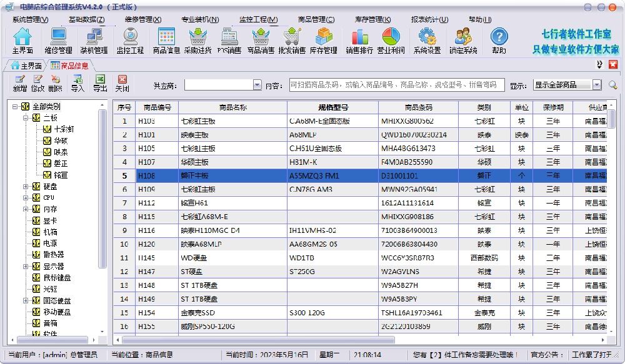The image size is (625, 364).
Task: Click the table horizontal scrollbar
Action: 258,340
